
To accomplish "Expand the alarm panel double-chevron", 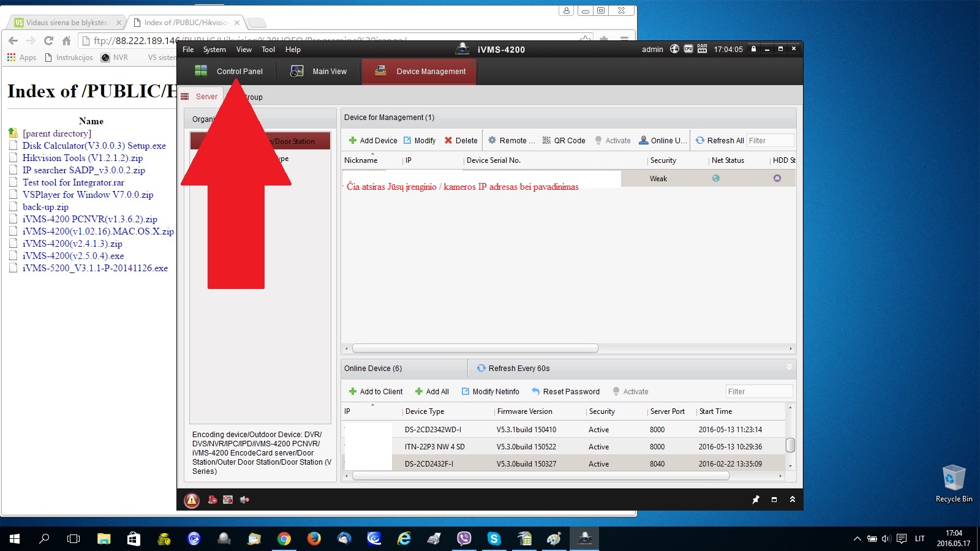I will 793,500.
